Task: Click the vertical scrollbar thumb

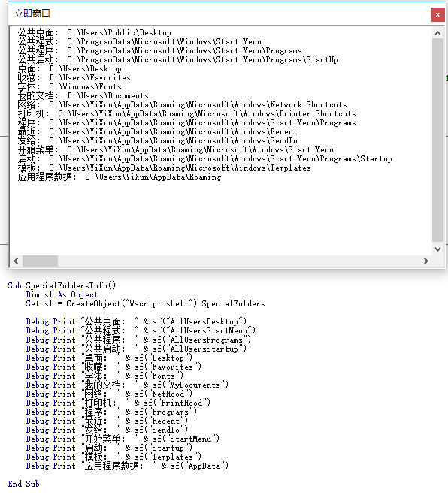Action: coord(437,140)
